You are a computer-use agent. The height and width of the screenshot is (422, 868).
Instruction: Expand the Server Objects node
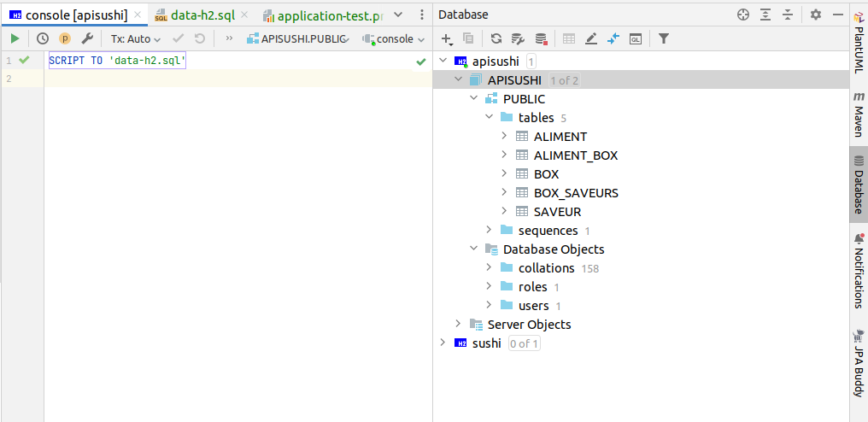(x=457, y=324)
